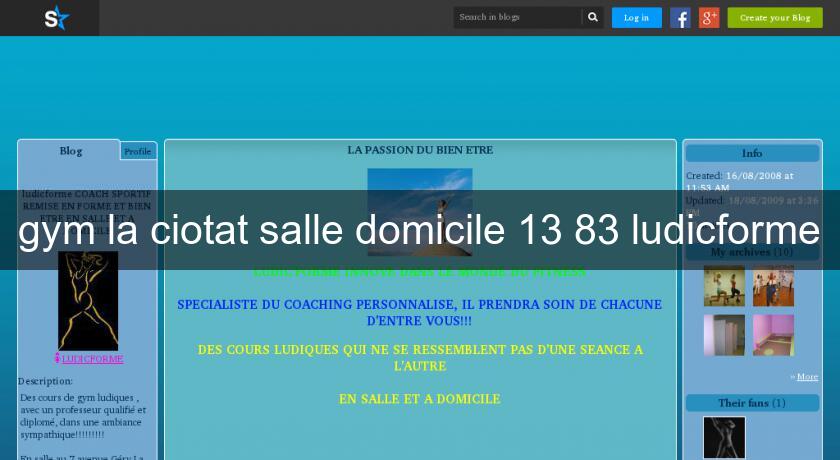Screen dimensions: 840x460
Task: Click the yellow DES COURS LUDIQUES text
Action: coord(420,358)
